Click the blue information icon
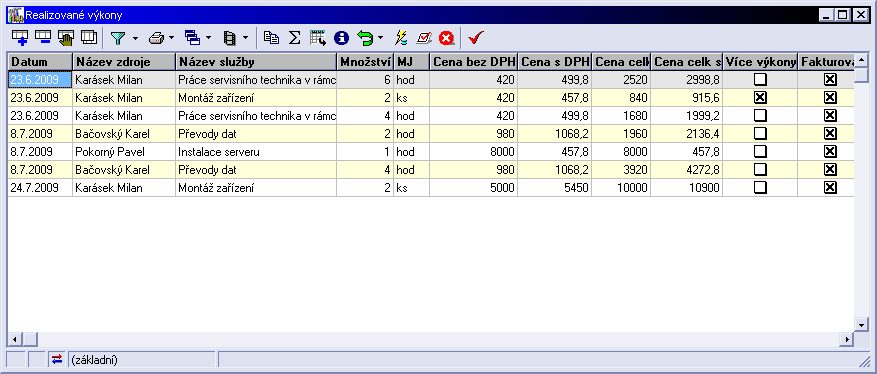 point(341,38)
